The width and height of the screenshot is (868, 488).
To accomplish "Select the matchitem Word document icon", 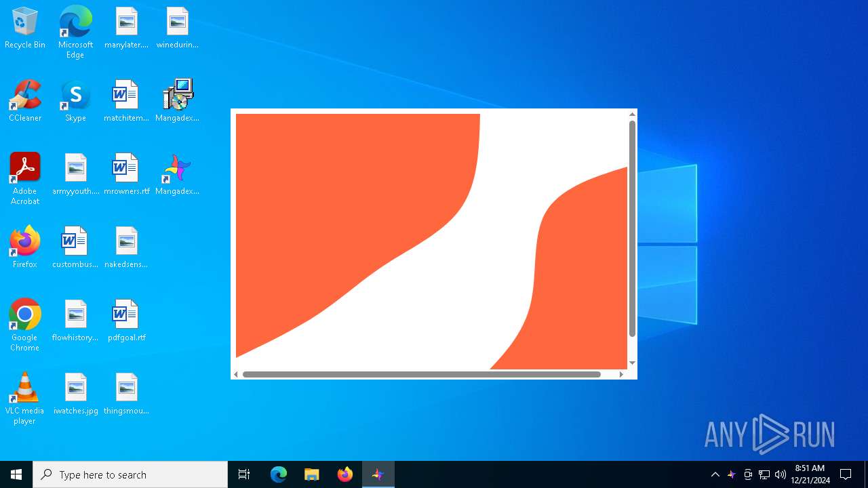I will pyautogui.click(x=126, y=102).
